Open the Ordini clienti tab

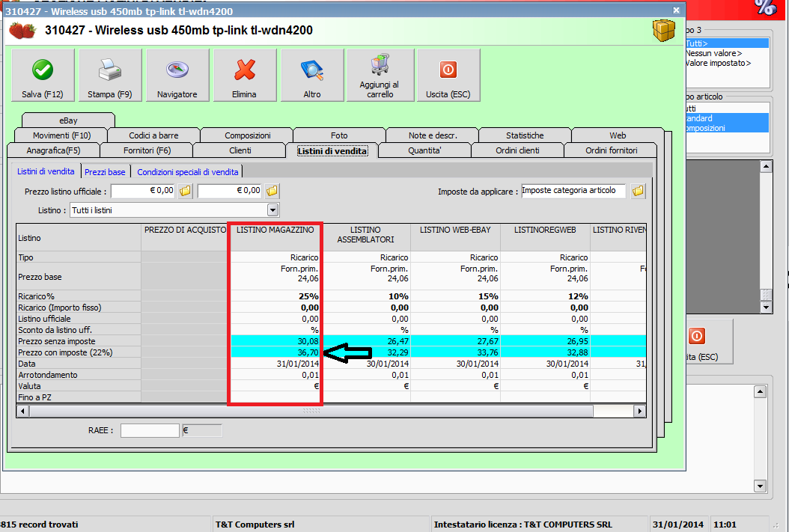click(x=517, y=150)
